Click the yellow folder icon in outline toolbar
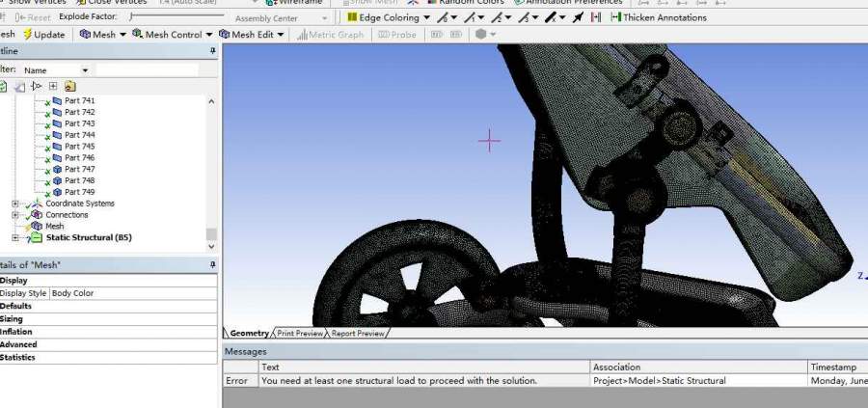Viewport: 868px width, 408px height. pyautogui.click(x=69, y=87)
